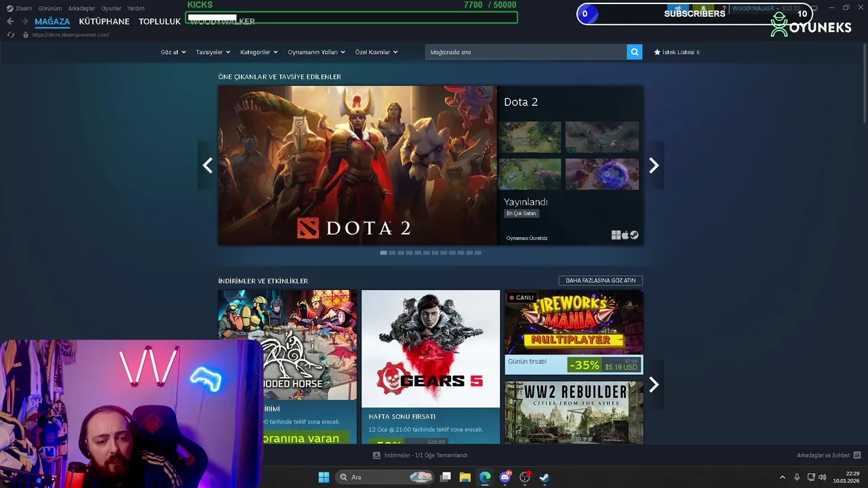Open Discord from the taskbar

(505, 477)
